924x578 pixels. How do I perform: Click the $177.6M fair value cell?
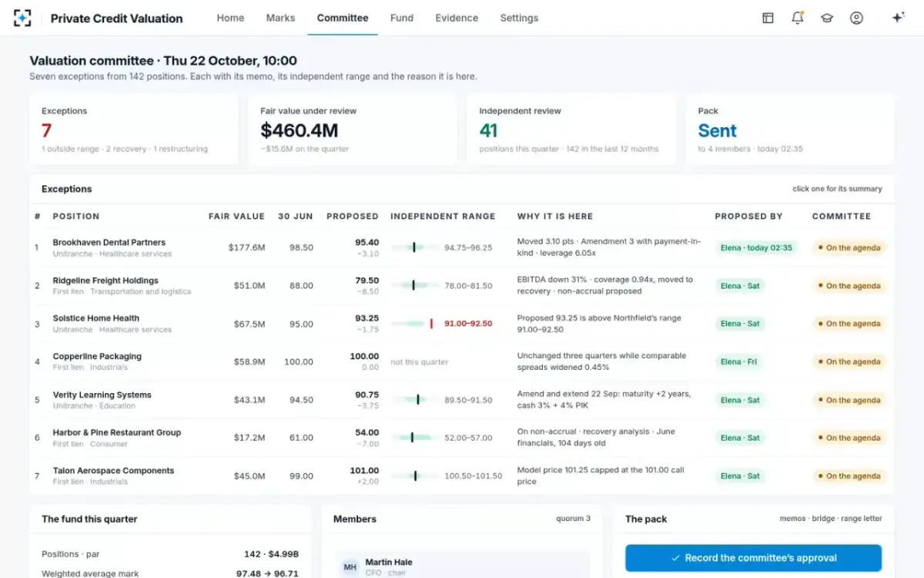(x=246, y=248)
